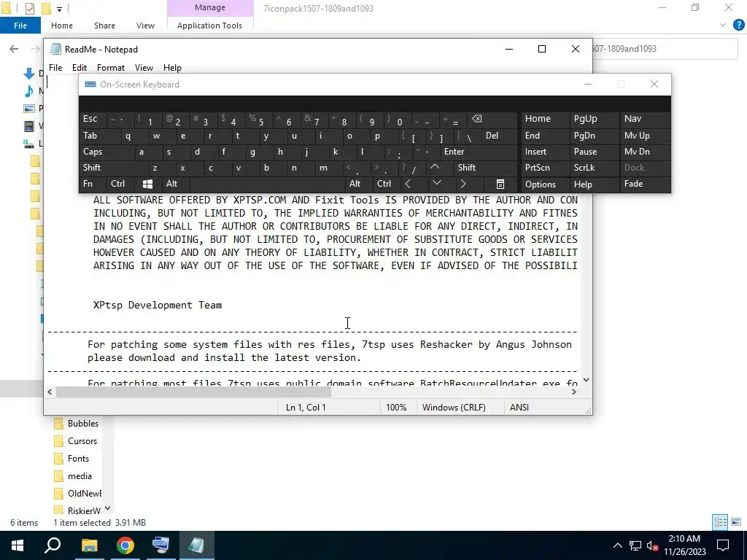Open File Explorer from the taskbar
The image size is (747, 560).
click(89, 545)
